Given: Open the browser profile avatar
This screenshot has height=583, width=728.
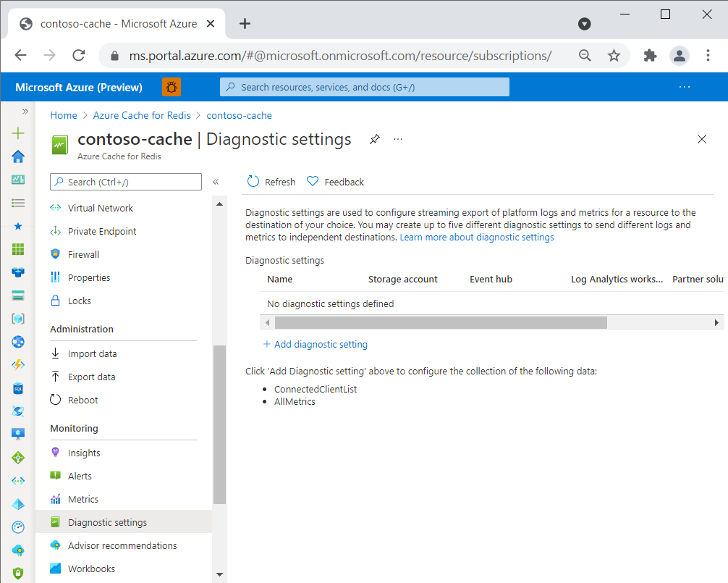Looking at the screenshot, I should click(x=680, y=56).
